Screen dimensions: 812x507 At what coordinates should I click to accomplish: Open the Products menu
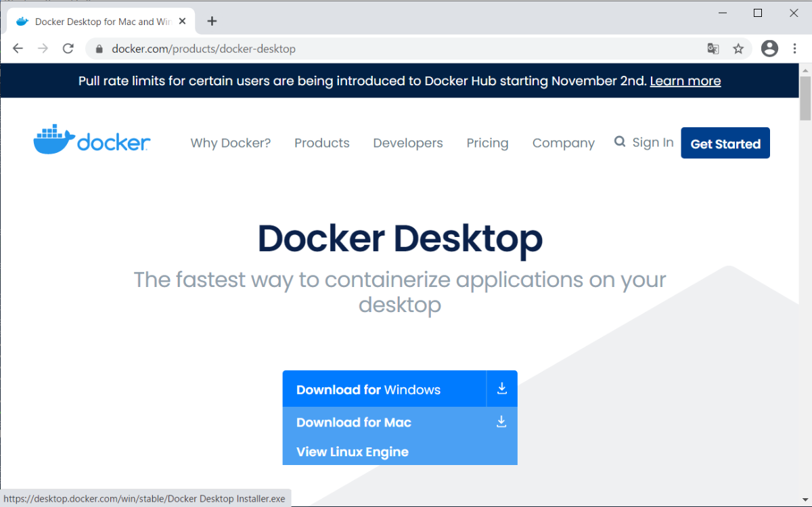point(322,143)
